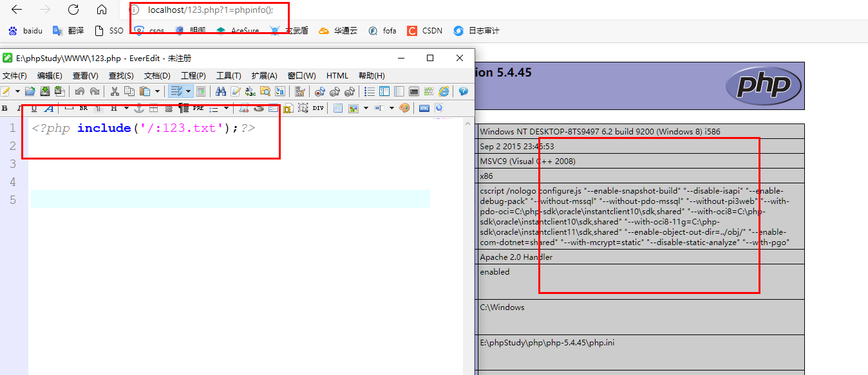Open the command terminal window icon

click(x=414, y=91)
